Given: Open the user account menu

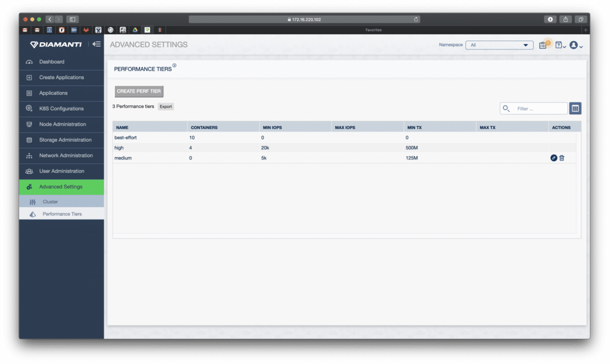Looking at the screenshot, I should pos(576,45).
